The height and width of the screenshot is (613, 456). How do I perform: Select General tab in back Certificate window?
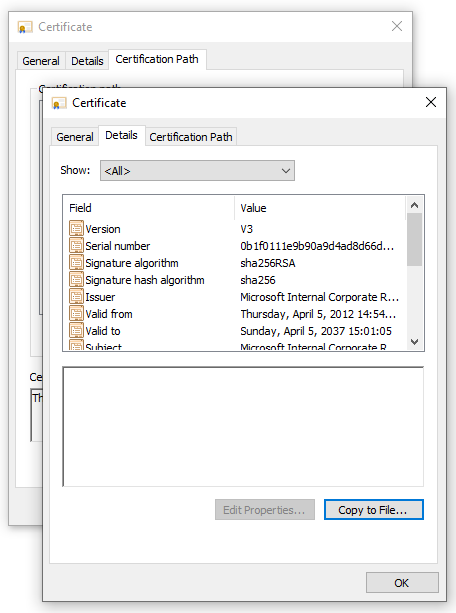pos(41,61)
